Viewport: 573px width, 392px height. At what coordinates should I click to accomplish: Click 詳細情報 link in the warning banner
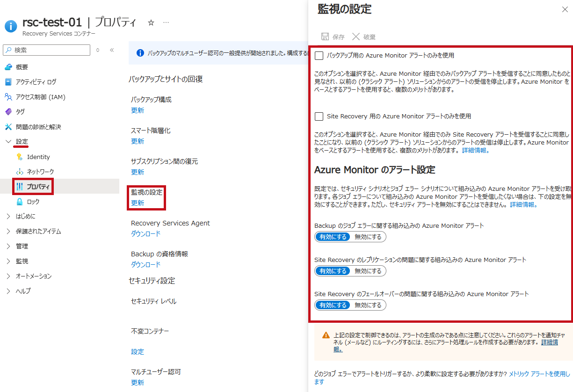click(549, 342)
